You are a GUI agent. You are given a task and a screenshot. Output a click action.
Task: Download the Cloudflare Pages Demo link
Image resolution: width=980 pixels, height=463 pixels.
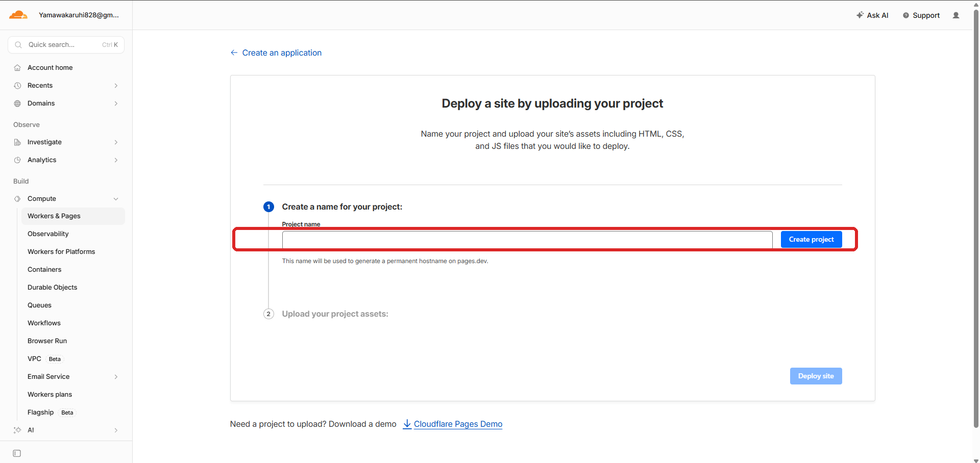tap(458, 424)
